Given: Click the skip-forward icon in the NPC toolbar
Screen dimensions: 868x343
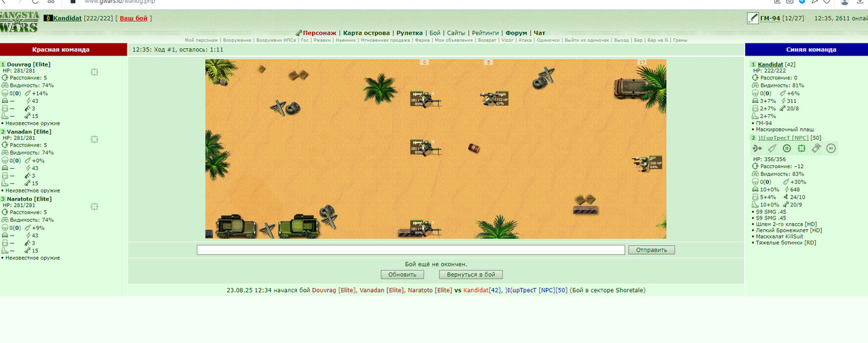Looking at the screenshot, I should tap(831, 148).
